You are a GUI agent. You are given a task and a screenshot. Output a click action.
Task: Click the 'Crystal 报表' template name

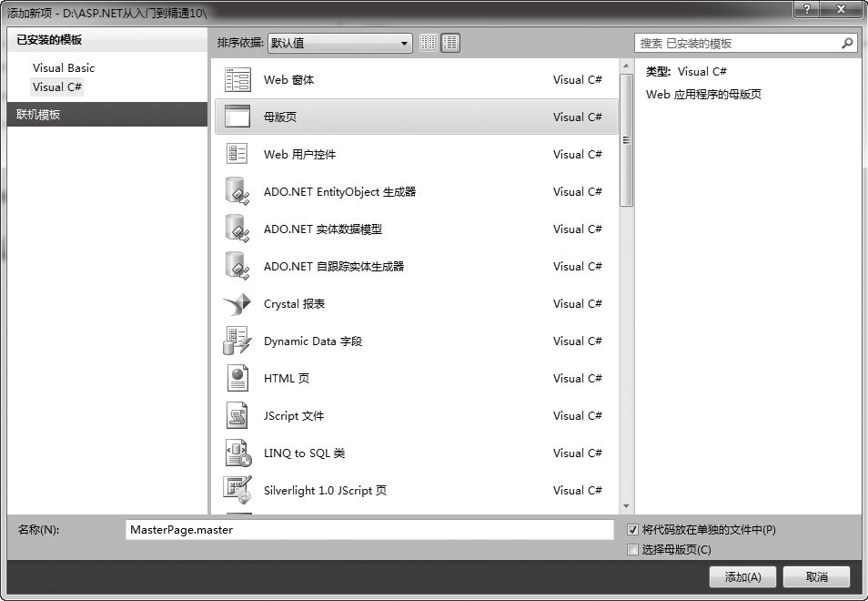(x=294, y=303)
